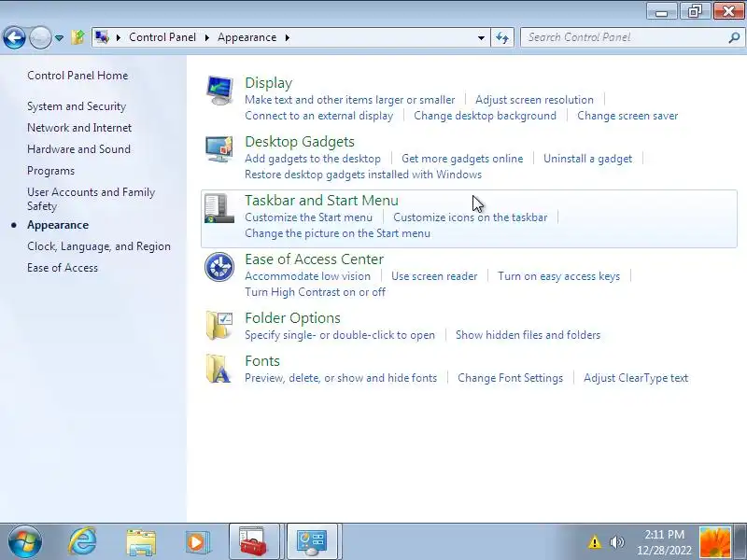Click Change Font Settings
747x560 pixels.
(510, 378)
